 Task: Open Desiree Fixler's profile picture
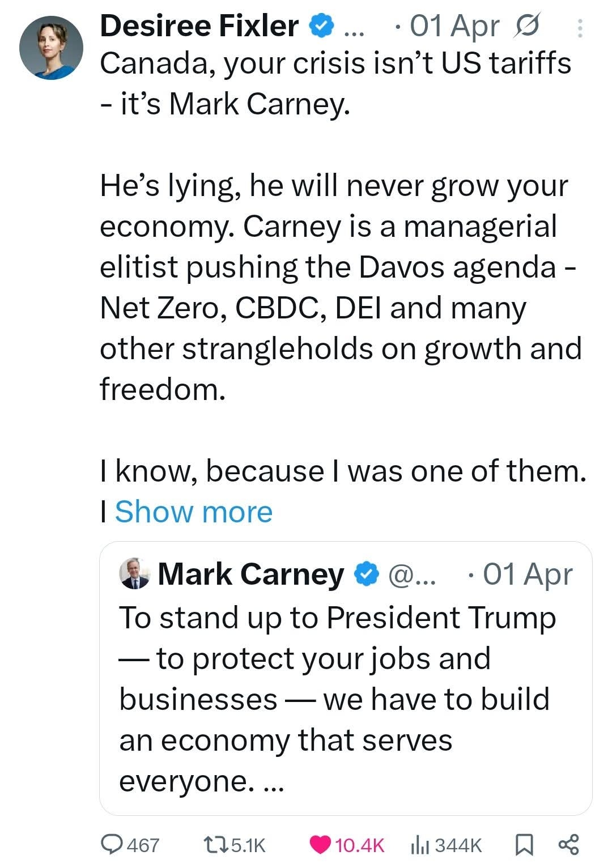(x=51, y=48)
